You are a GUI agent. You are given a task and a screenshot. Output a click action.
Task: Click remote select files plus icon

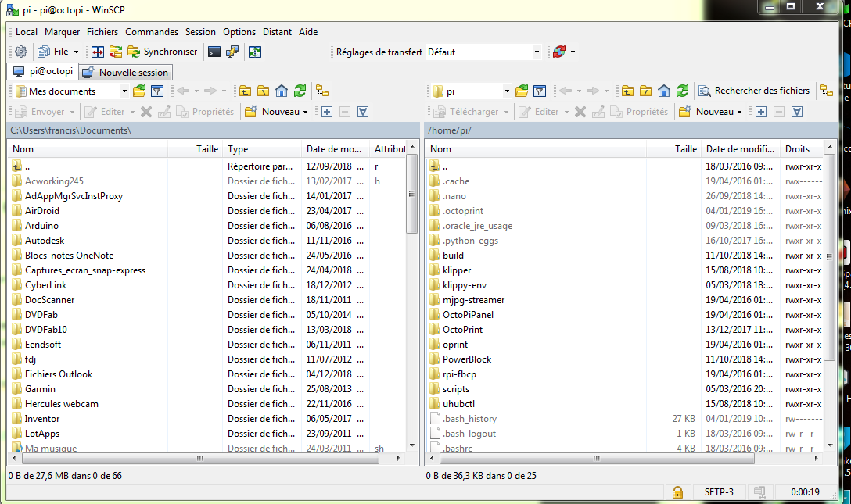click(761, 112)
